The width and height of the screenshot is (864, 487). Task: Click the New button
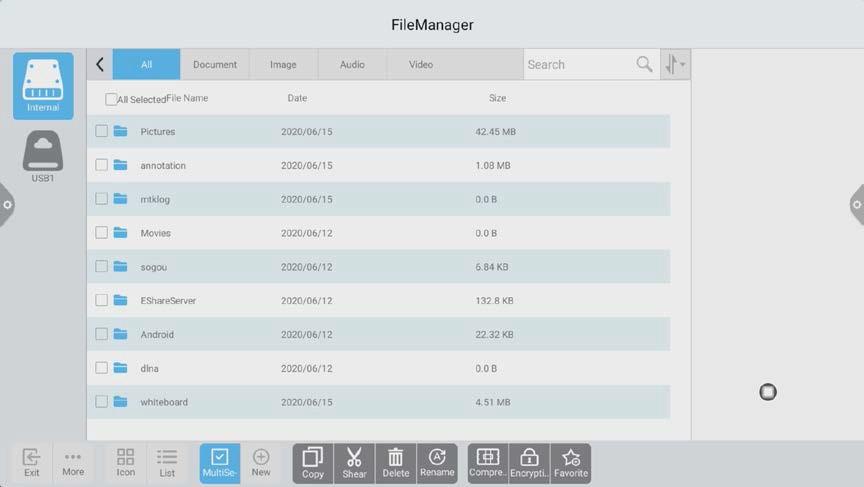click(261, 463)
